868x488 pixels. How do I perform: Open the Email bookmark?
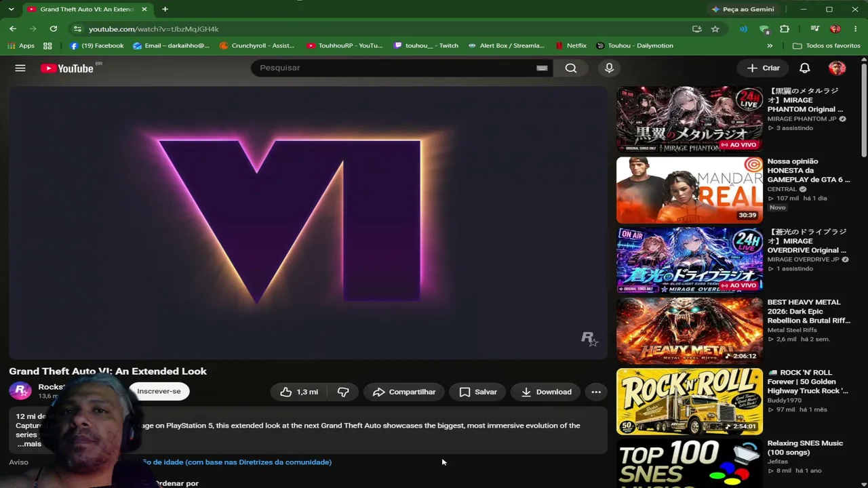tap(172, 45)
